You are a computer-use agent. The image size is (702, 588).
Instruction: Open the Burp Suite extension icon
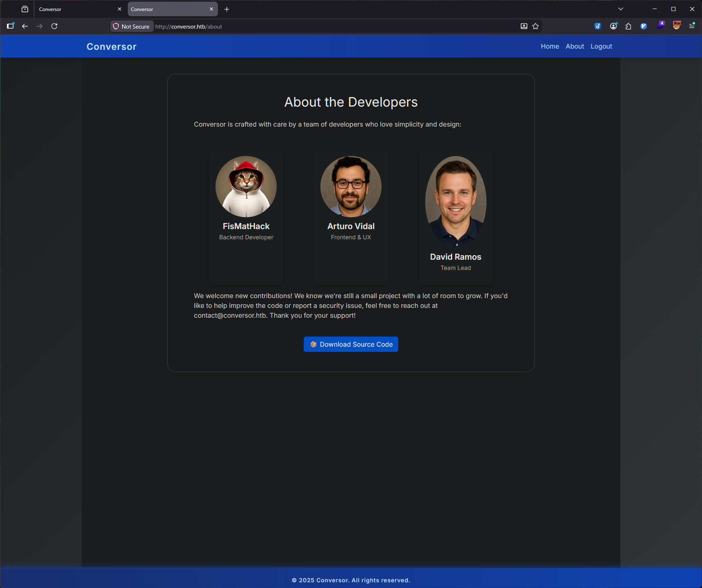[677, 25]
